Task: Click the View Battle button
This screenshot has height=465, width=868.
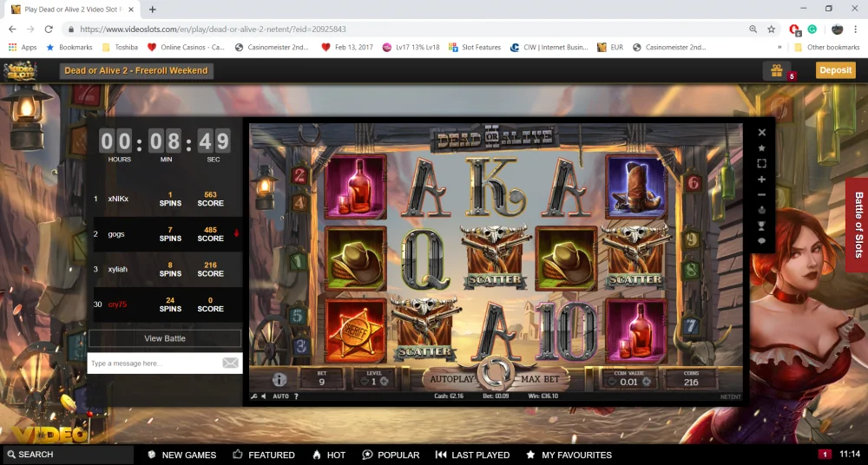Action: 165,338
